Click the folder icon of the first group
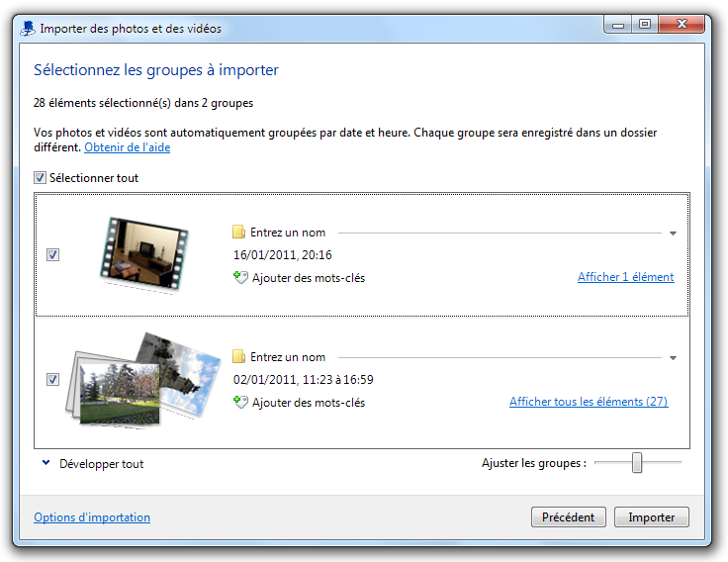The height and width of the screenshot is (562, 728). point(238,233)
